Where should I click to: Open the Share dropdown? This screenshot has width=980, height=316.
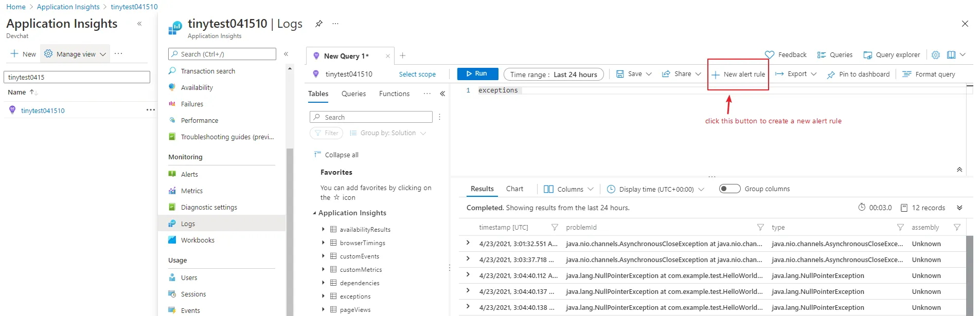(681, 74)
